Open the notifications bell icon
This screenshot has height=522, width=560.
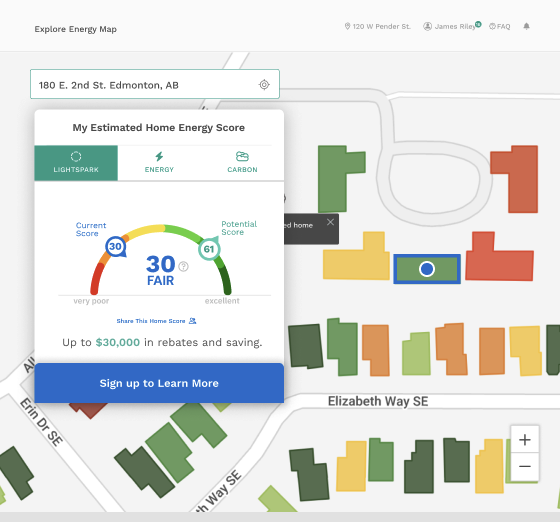click(526, 26)
